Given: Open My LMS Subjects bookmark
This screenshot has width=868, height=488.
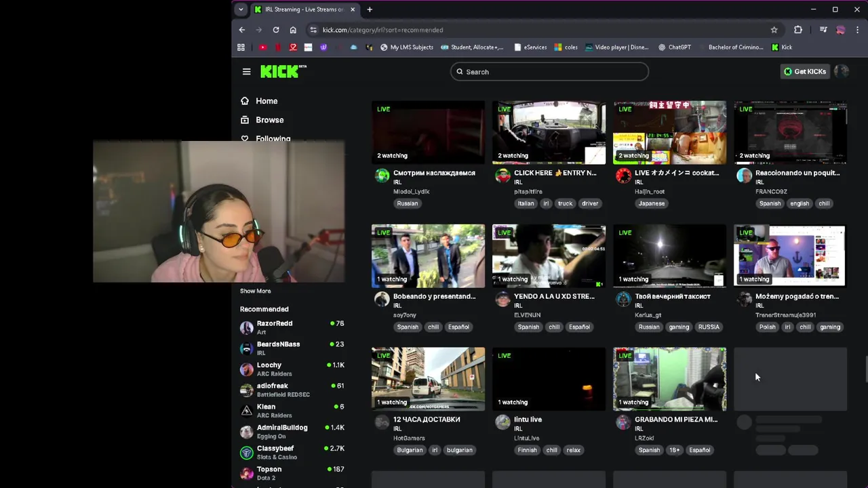Looking at the screenshot, I should (x=407, y=47).
